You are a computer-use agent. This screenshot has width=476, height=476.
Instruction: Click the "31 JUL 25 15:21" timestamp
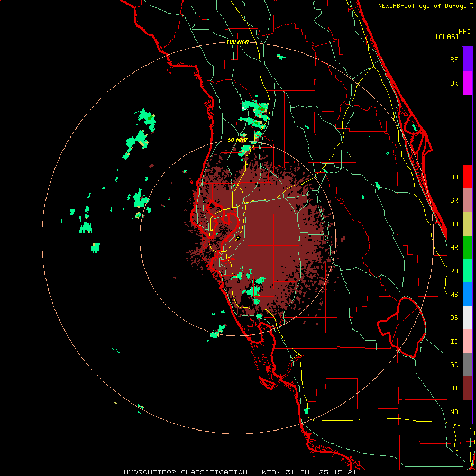pyautogui.click(x=321, y=472)
